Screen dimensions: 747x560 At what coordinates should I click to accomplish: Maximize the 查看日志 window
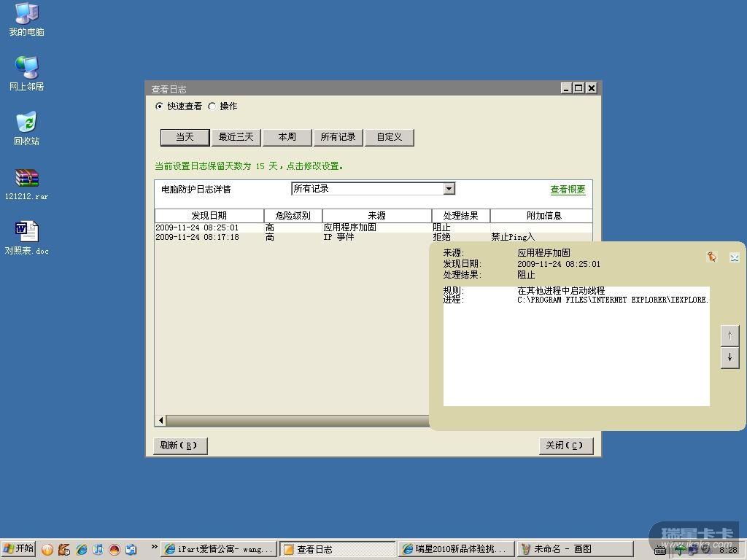(578, 88)
